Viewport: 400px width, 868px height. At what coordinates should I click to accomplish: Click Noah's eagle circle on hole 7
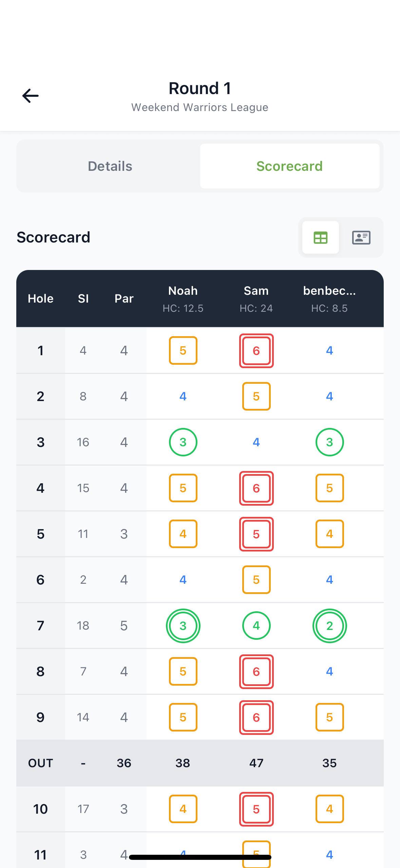tap(183, 626)
